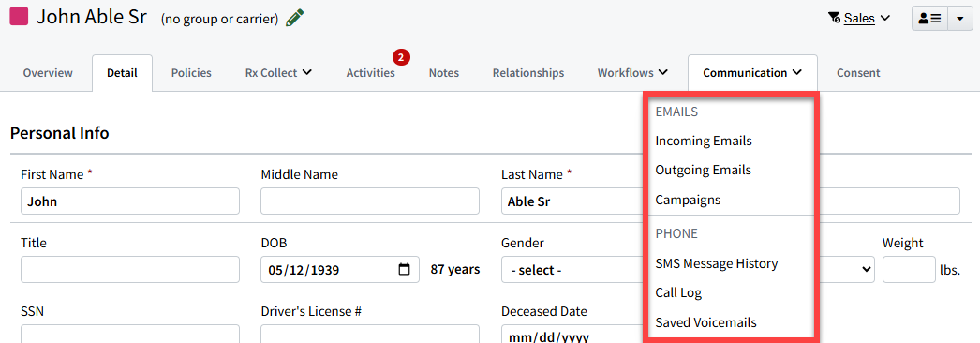Expand the Workflows tab menu
This screenshot has height=343, width=980.
[632, 73]
